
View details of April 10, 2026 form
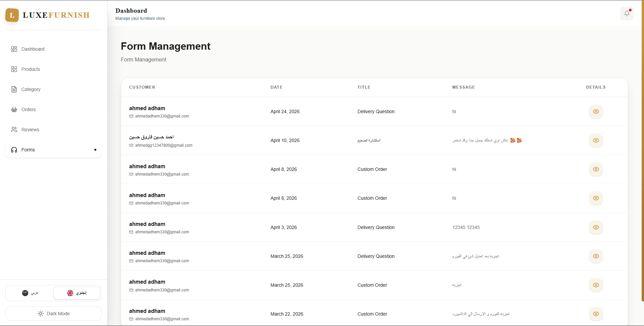(x=596, y=140)
